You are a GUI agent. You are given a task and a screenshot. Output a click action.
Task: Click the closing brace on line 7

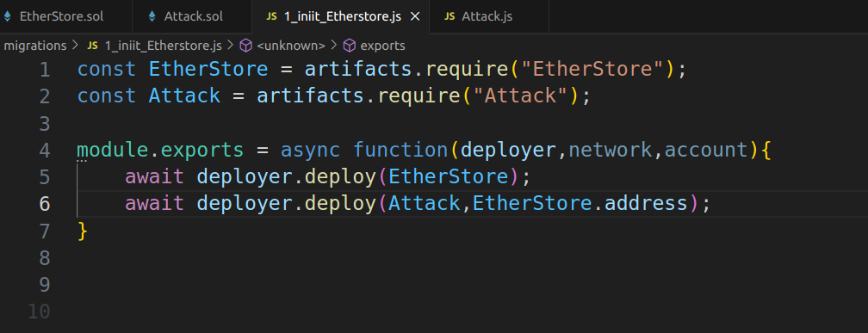pyautogui.click(x=83, y=231)
